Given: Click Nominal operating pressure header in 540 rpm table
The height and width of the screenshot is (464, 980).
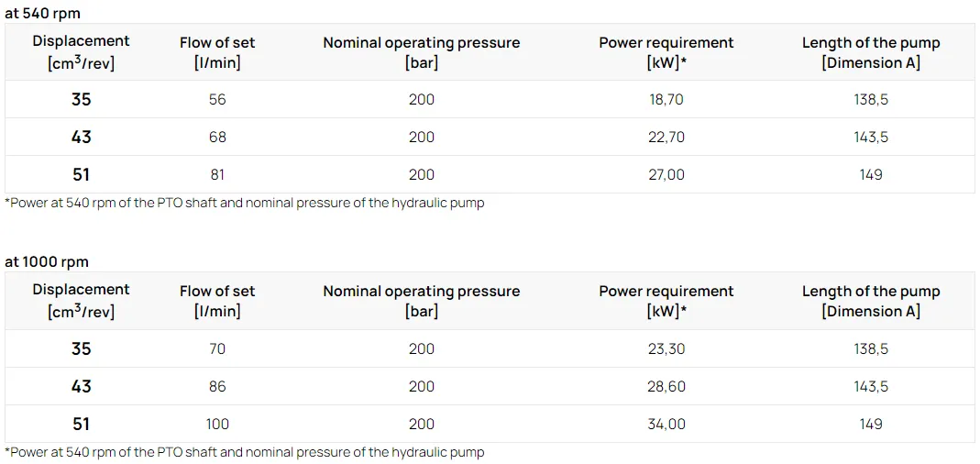Looking at the screenshot, I should tap(422, 52).
